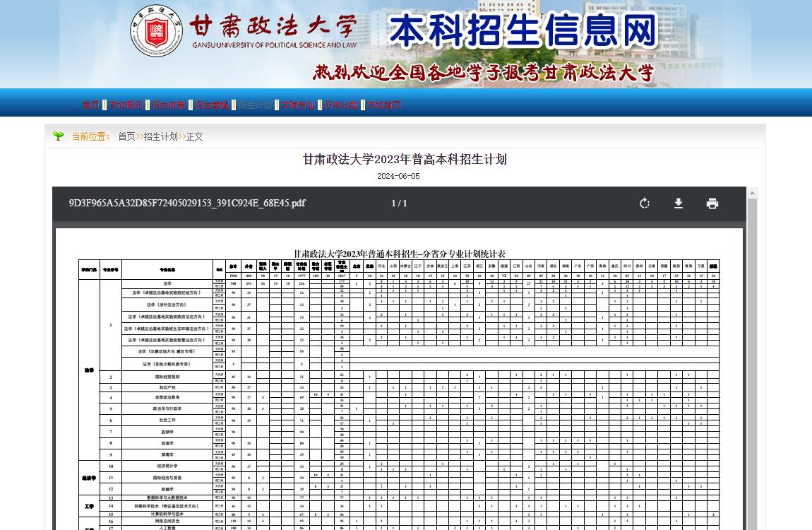Click the 经济统计学 major cell
The height and width of the screenshot is (530, 812).
[x=167, y=466]
